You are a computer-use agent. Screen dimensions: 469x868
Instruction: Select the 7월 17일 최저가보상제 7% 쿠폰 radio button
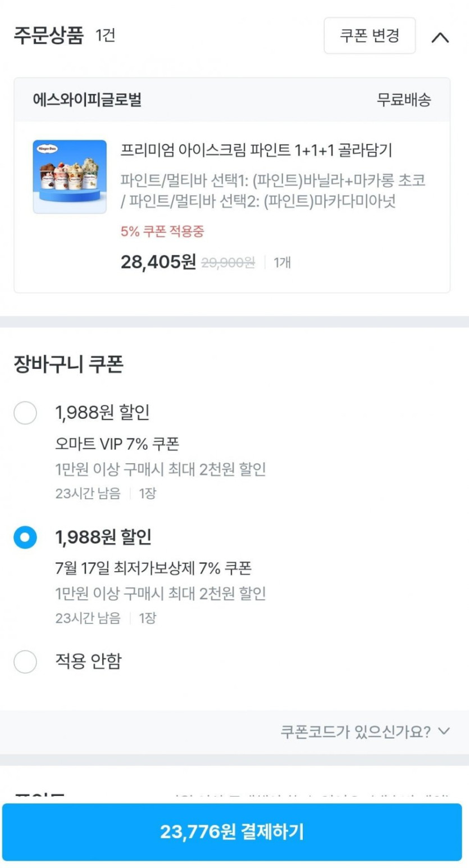pos(25,538)
